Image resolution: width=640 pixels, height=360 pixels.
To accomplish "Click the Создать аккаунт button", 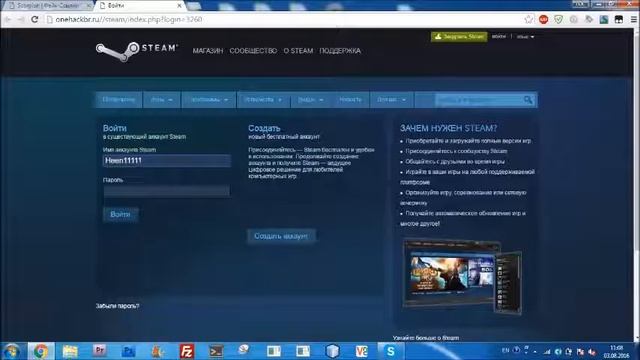I will click(281, 236).
